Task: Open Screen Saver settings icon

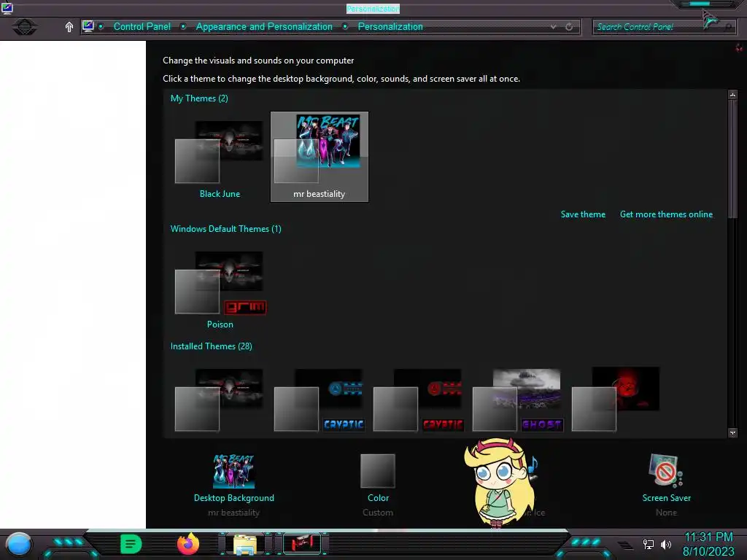Action: [666, 470]
